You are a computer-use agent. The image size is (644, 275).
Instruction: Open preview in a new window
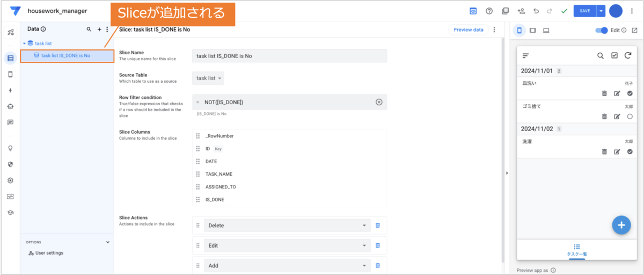(634, 30)
